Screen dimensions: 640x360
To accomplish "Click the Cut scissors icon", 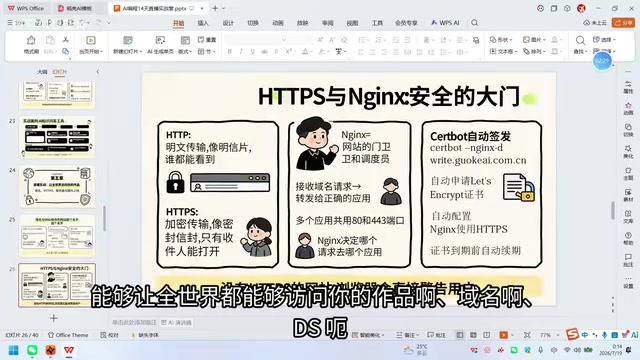I will point(65,40).
